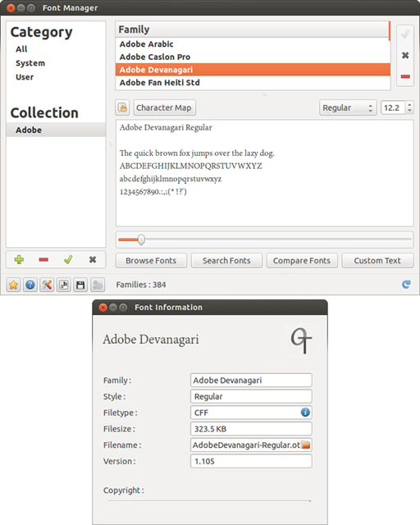Screen dimensions: 420x525
Task: Select the Adobe collection entry
Action: pyautogui.click(x=56, y=130)
